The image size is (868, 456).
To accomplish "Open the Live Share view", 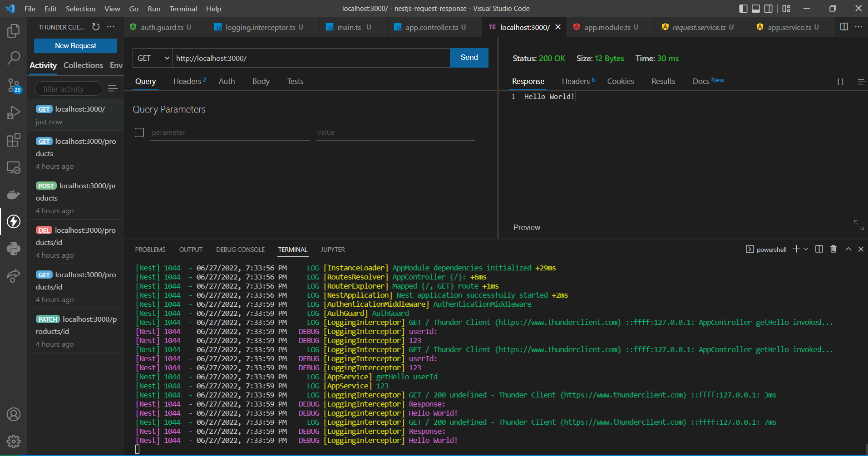I will pos(14,275).
